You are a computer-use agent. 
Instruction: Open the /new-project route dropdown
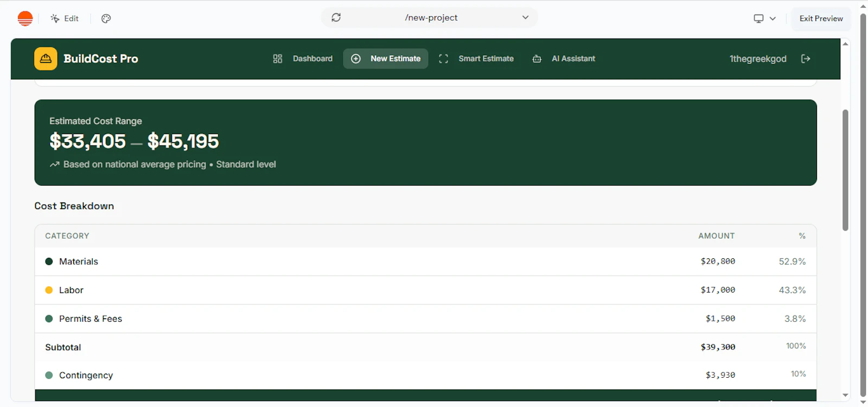pyautogui.click(x=525, y=17)
